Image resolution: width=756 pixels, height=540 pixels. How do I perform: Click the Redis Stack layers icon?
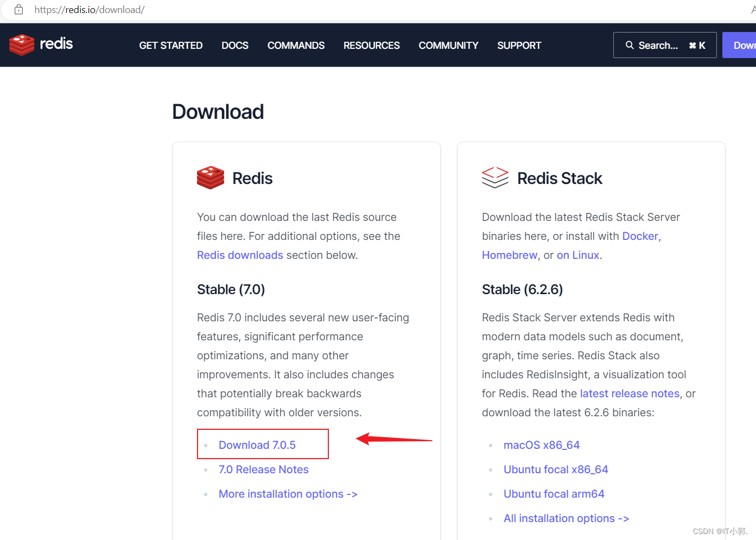[x=495, y=178]
